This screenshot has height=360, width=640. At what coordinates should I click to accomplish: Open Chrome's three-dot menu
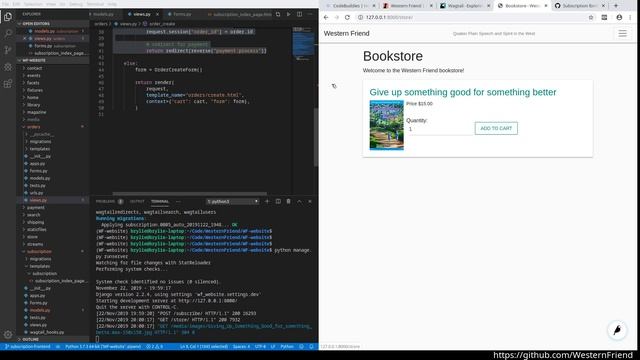(x=630, y=18)
